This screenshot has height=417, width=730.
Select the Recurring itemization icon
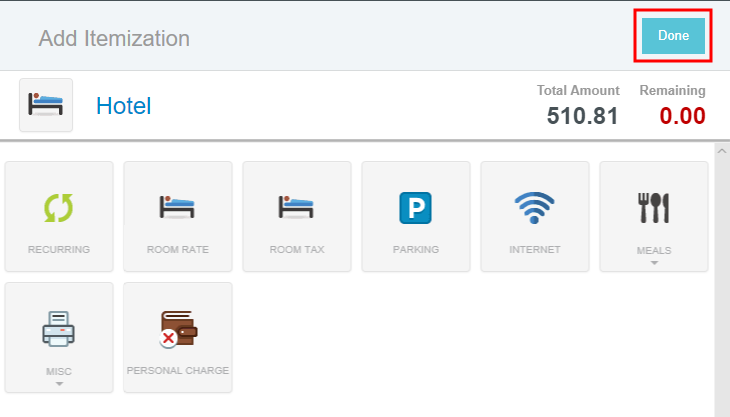tap(59, 208)
